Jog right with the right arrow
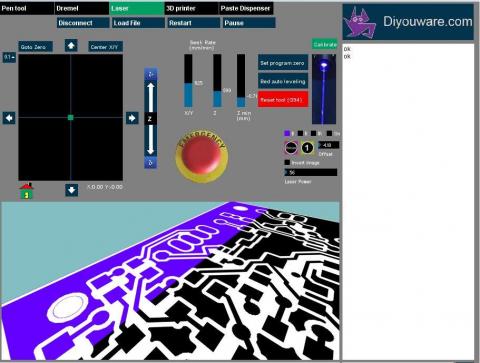 click(x=132, y=118)
